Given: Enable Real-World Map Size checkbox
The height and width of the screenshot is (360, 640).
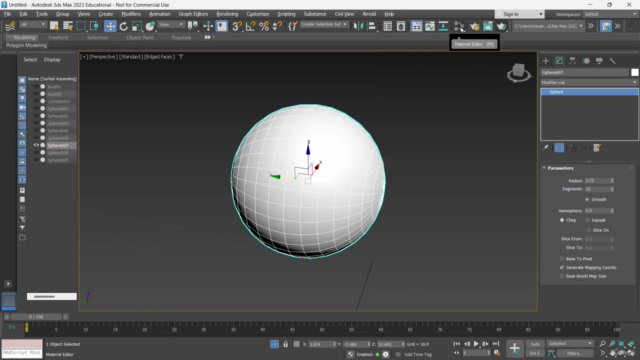Looking at the screenshot, I should 562,276.
